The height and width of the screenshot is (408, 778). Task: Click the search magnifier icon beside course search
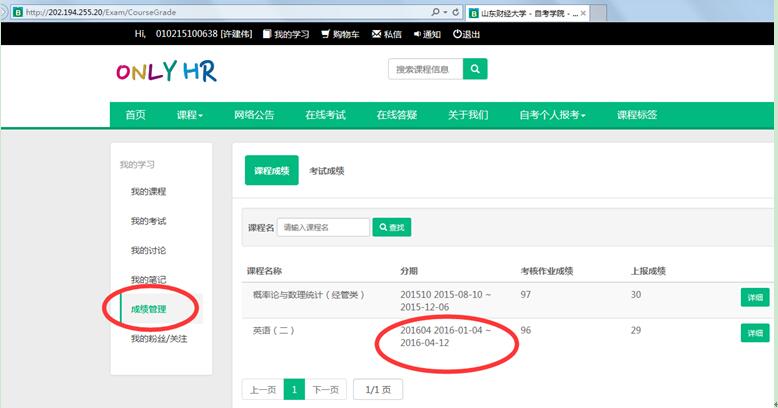point(475,69)
